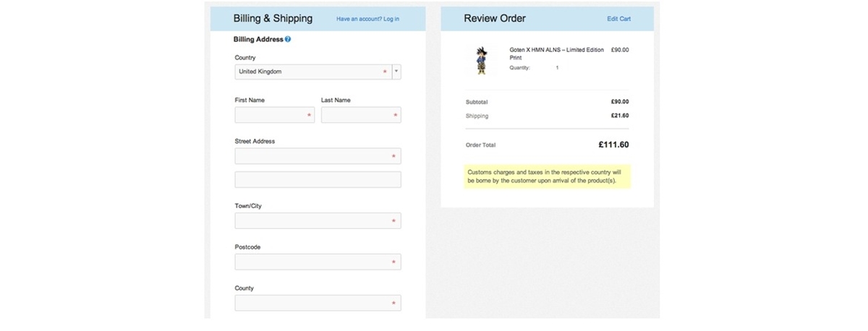This screenshot has height=331, width=868.
Task: Click the yellow customs charges notice
Action: 547,176
